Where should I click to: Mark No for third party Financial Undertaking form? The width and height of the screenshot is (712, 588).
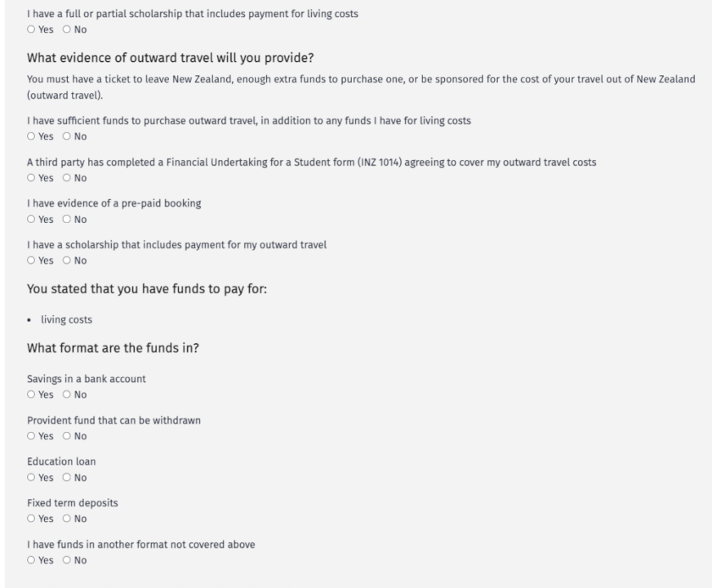click(x=67, y=178)
